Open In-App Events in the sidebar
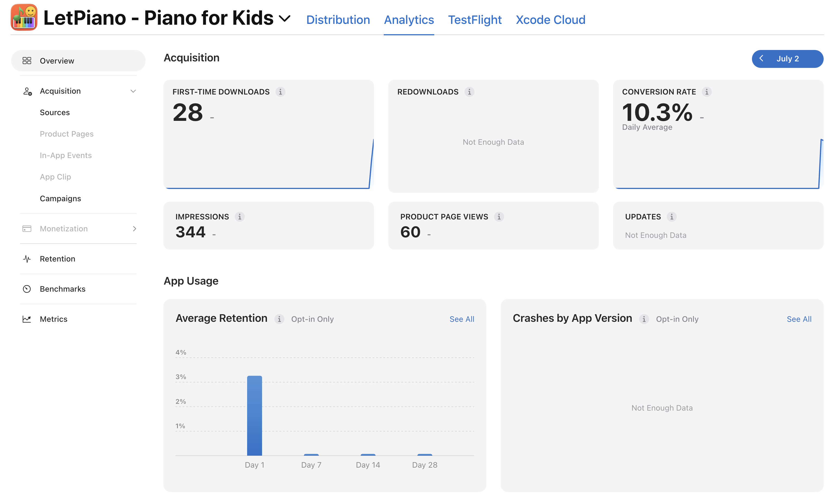 point(66,155)
